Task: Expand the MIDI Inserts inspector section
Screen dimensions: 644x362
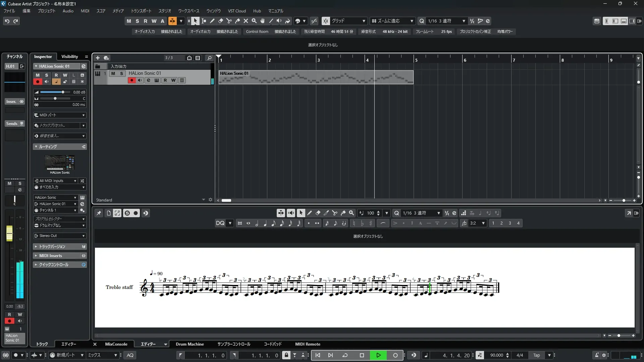Action: pyautogui.click(x=50, y=256)
